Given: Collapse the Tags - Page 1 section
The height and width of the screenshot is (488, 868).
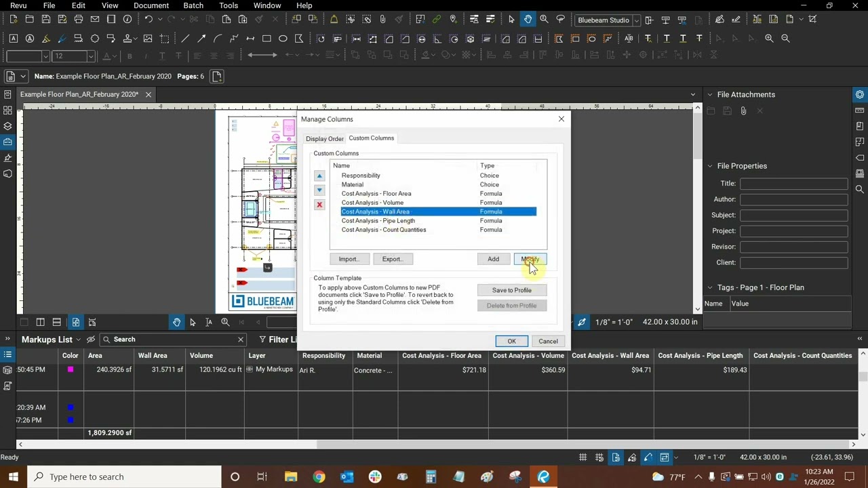Looking at the screenshot, I should [x=710, y=287].
